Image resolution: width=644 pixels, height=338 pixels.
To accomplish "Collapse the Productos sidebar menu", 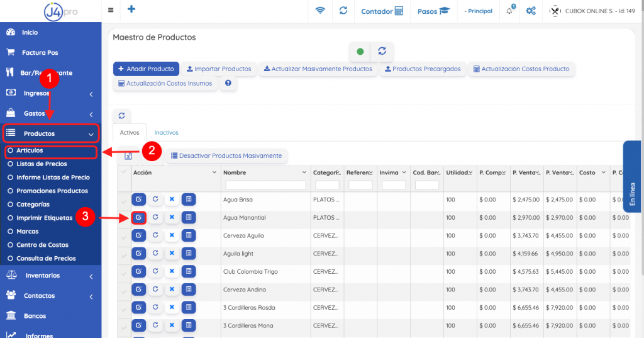I will [51, 133].
